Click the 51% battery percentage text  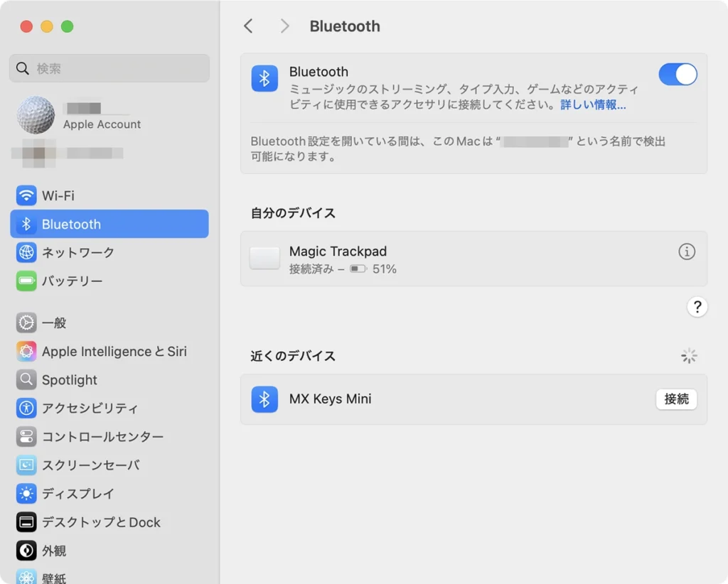[385, 269]
